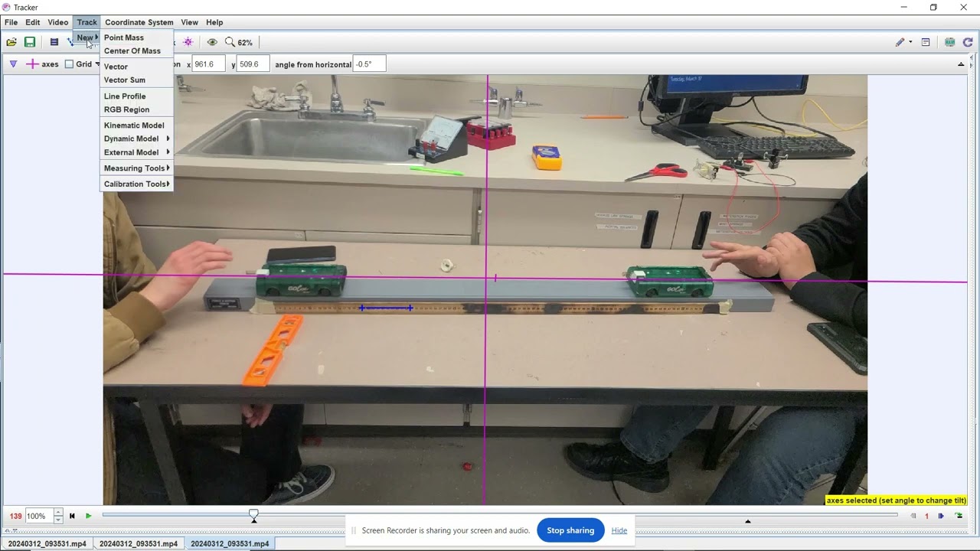Click the axes origin at center
The image size is (980, 551).
(486, 279)
